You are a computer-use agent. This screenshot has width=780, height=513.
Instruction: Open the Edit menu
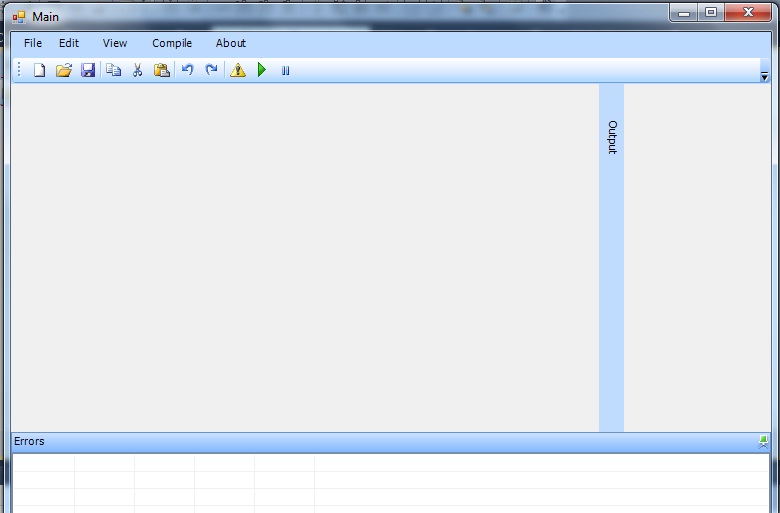coord(69,43)
